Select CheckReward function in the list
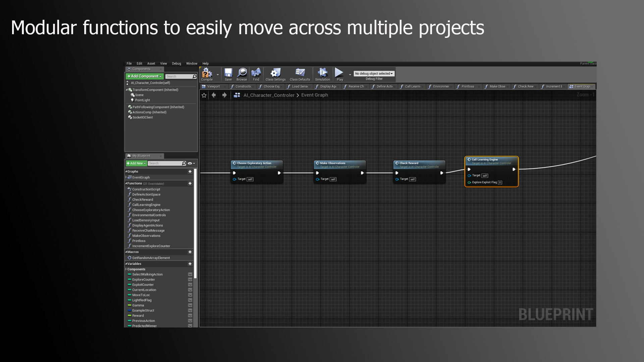The image size is (644, 362). (x=143, y=200)
